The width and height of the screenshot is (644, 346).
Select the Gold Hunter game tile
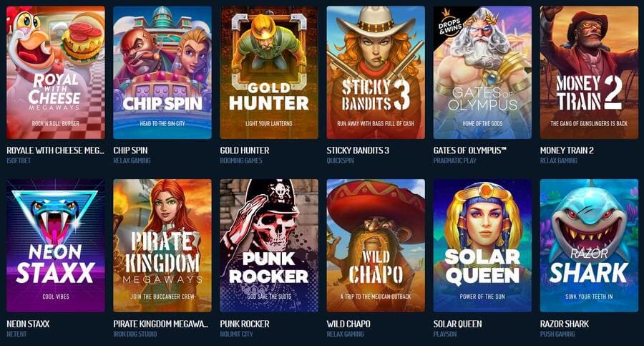[269, 72]
